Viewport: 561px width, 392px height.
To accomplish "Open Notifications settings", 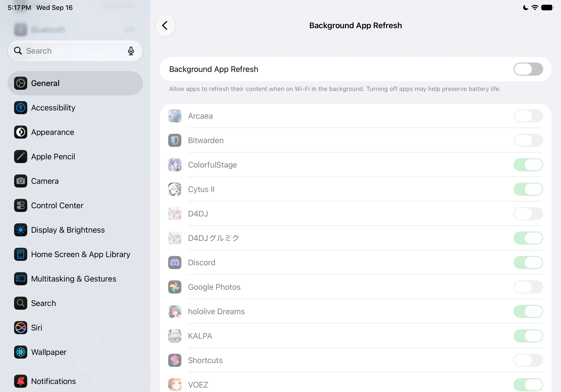I will pos(75,381).
